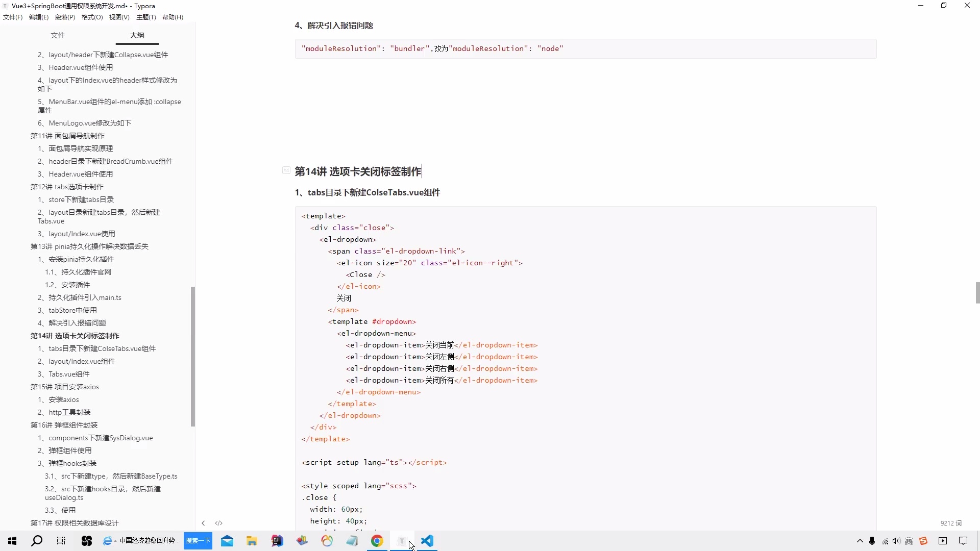Click the Sogou input method tray icon
980x551 pixels.
click(923, 541)
